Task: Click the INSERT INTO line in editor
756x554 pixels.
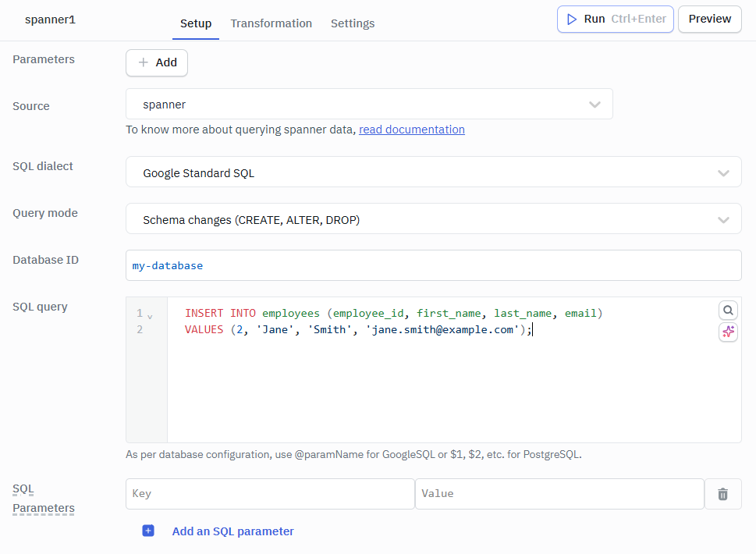Action: 393,314
